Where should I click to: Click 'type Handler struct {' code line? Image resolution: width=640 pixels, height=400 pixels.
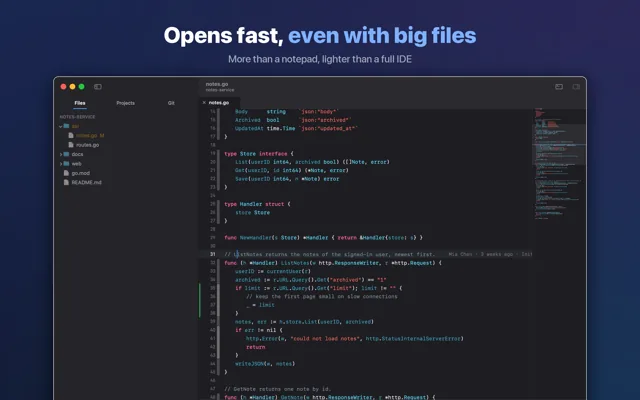coord(257,204)
